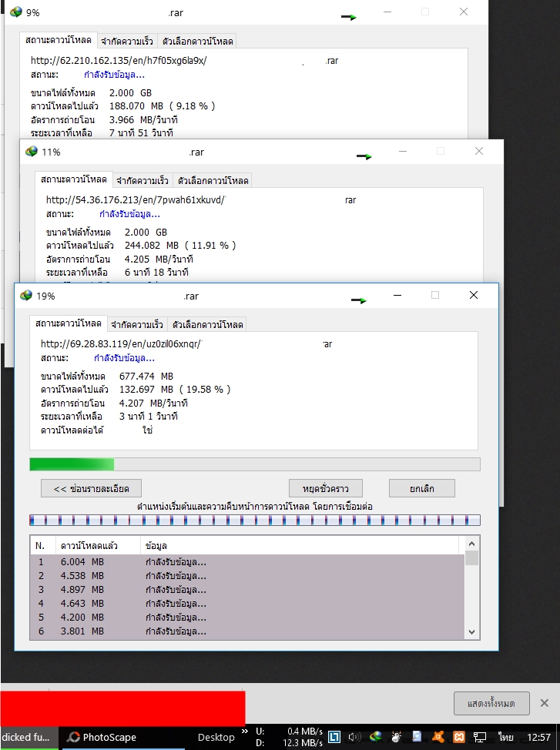Click the ดาวน์โหลดแล้ว column header
This screenshot has height=750, width=560.
click(x=98, y=546)
